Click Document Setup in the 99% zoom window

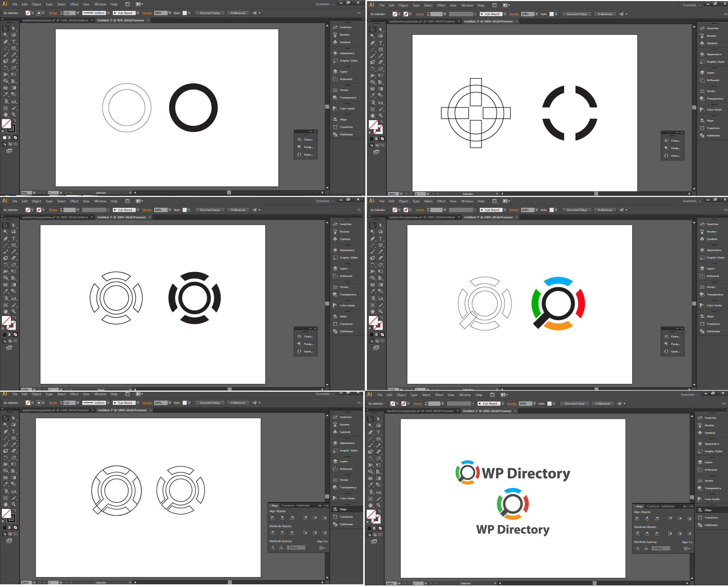(209, 13)
